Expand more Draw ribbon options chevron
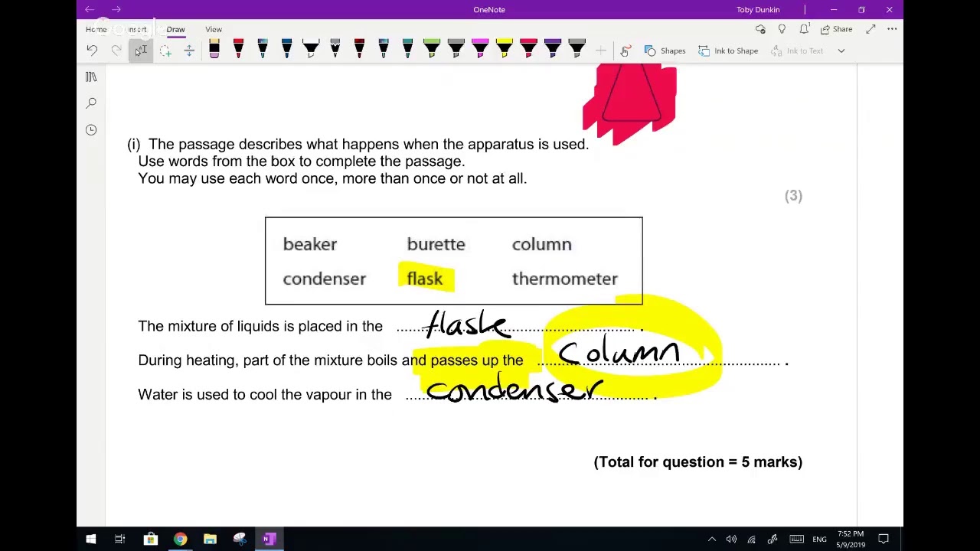This screenshot has height=551, width=980. click(841, 51)
